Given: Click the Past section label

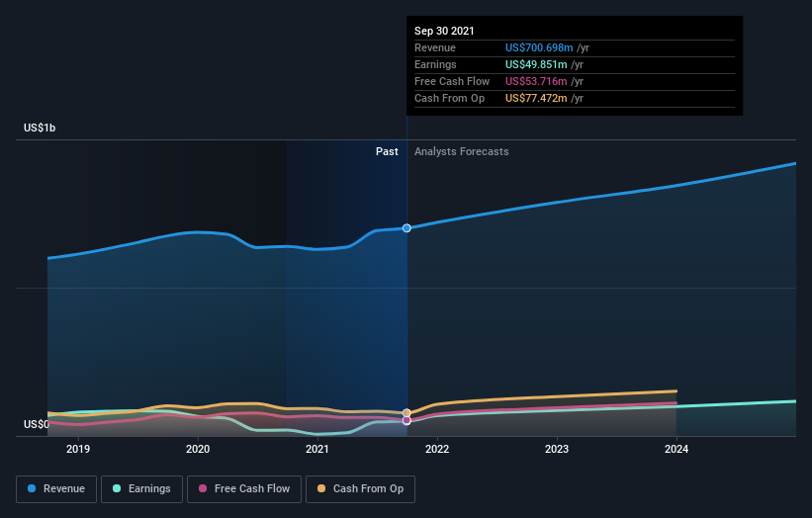Looking at the screenshot, I should [x=387, y=151].
